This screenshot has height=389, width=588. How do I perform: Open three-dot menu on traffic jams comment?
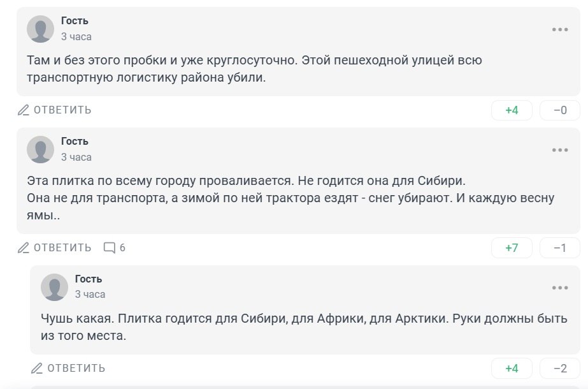point(560,29)
